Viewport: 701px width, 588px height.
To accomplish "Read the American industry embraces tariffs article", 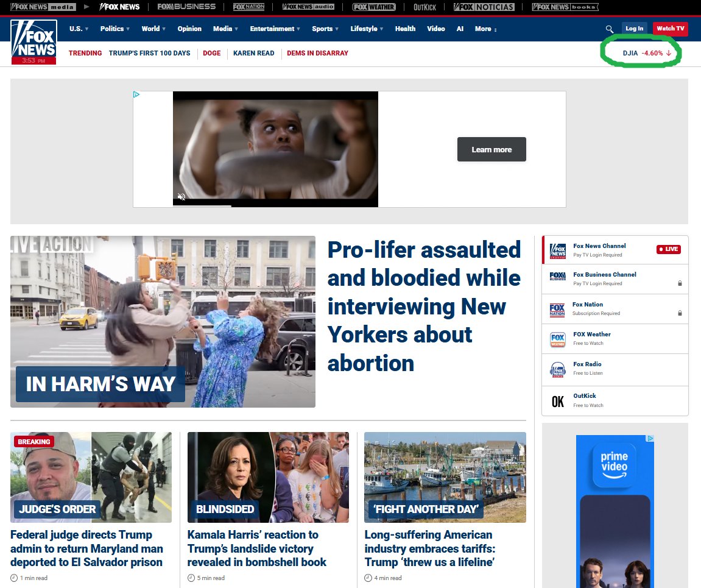I will (430, 548).
